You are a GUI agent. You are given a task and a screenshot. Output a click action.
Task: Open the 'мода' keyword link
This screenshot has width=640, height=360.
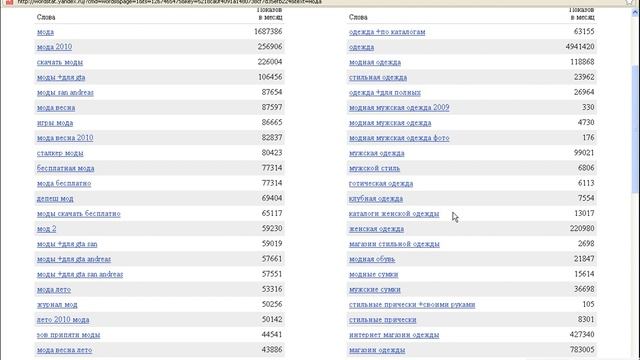45,32
